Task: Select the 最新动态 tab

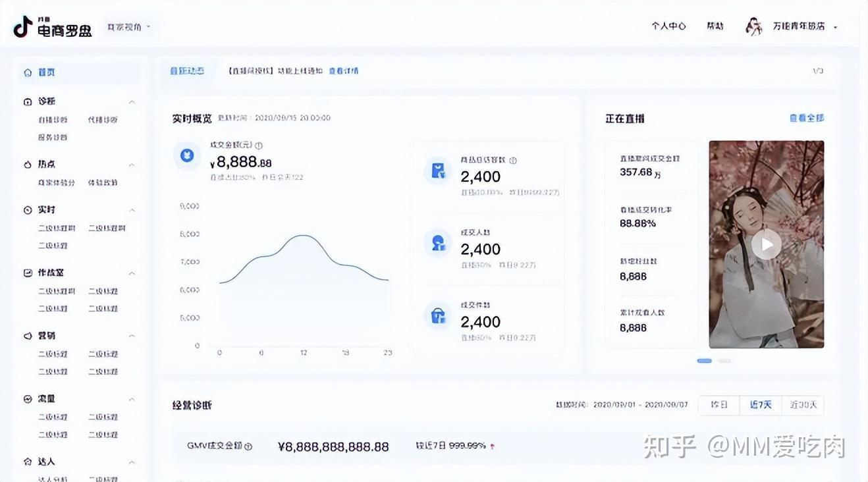Action: [x=187, y=70]
